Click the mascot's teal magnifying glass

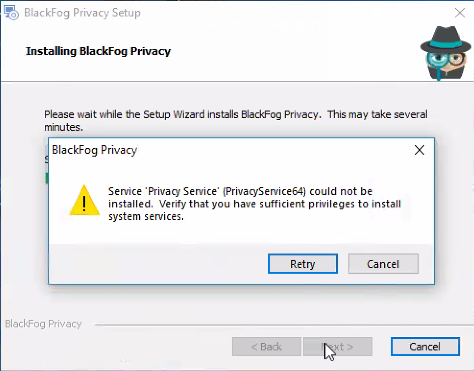click(x=437, y=61)
